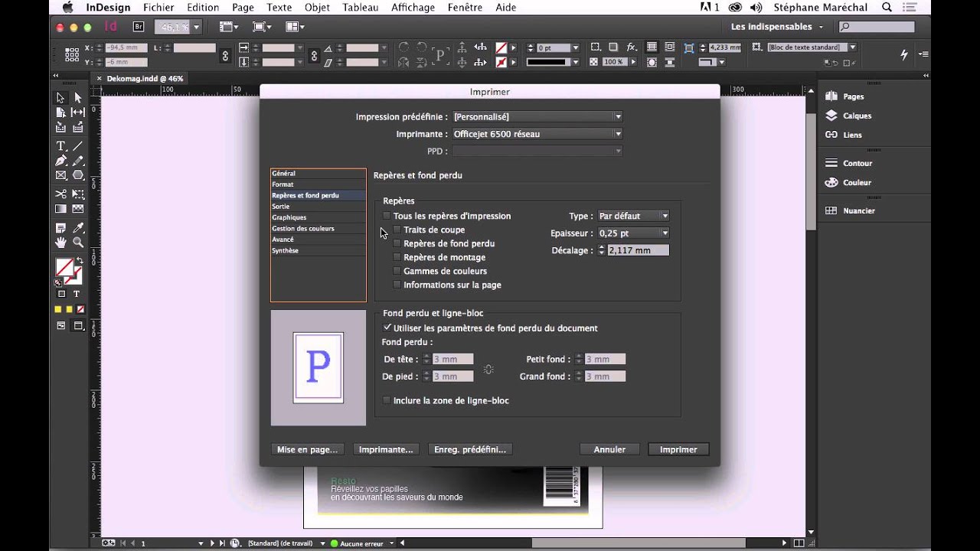Open Adobe Bridge via Br icon
980x551 pixels.
tap(139, 26)
